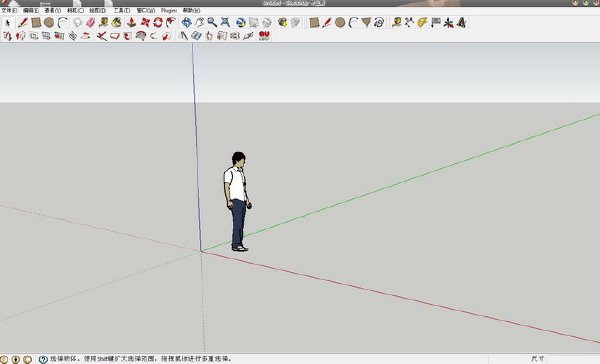This screenshot has height=364, width=600.
Task: Click the dividers compass plugin icon
Action: point(183,36)
